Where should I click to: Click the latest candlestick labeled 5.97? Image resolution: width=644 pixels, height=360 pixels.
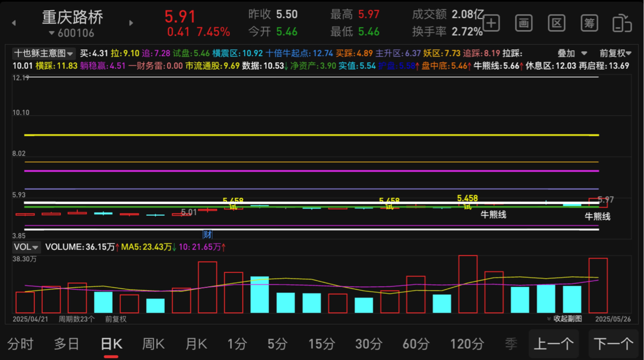(598, 202)
